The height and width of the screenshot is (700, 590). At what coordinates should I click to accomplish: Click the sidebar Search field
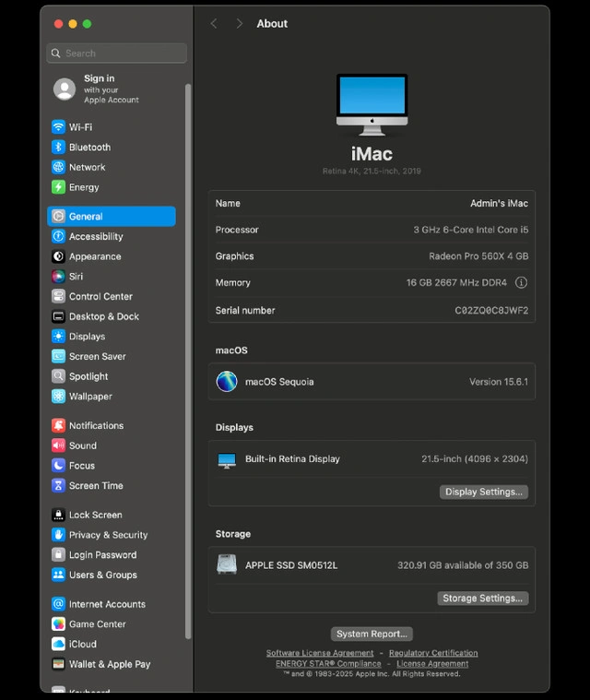click(x=116, y=53)
